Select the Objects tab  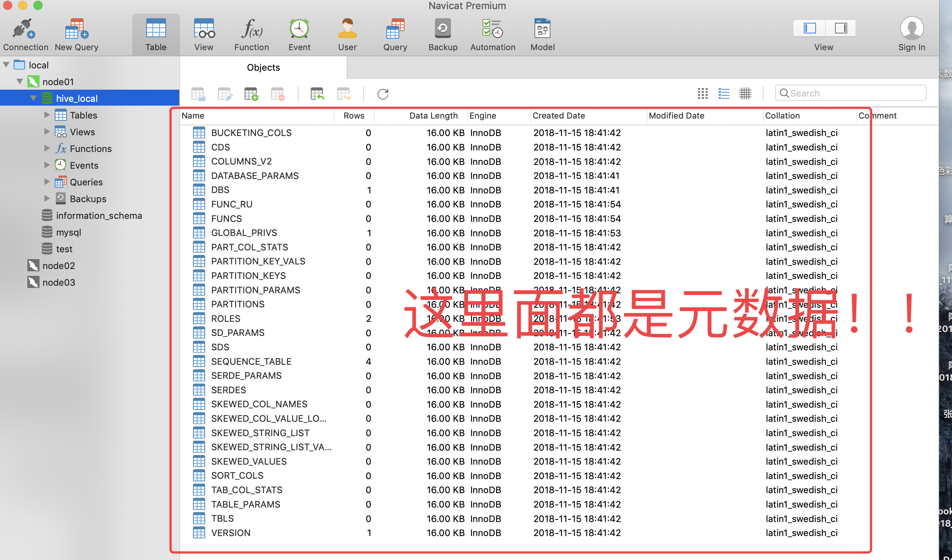coord(263,68)
